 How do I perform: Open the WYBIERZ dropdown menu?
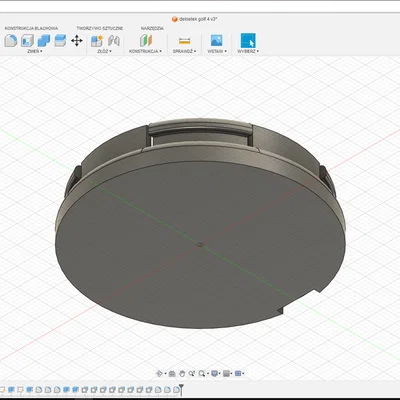click(248, 51)
